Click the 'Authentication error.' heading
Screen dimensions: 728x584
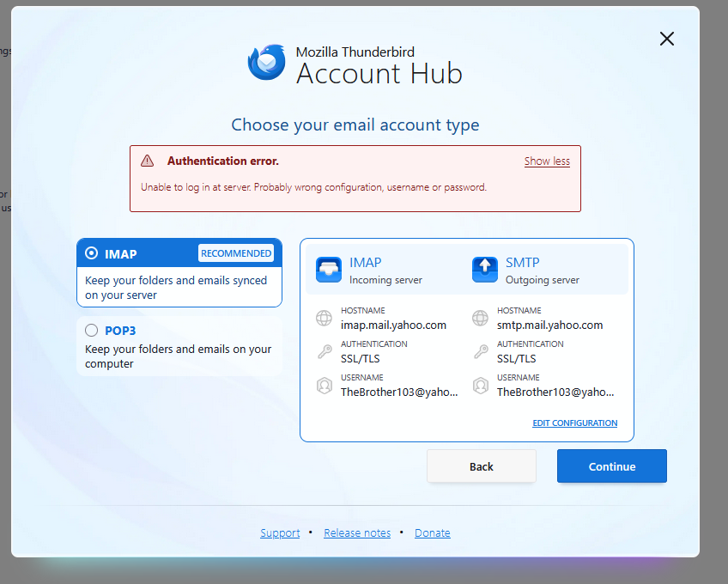(223, 161)
